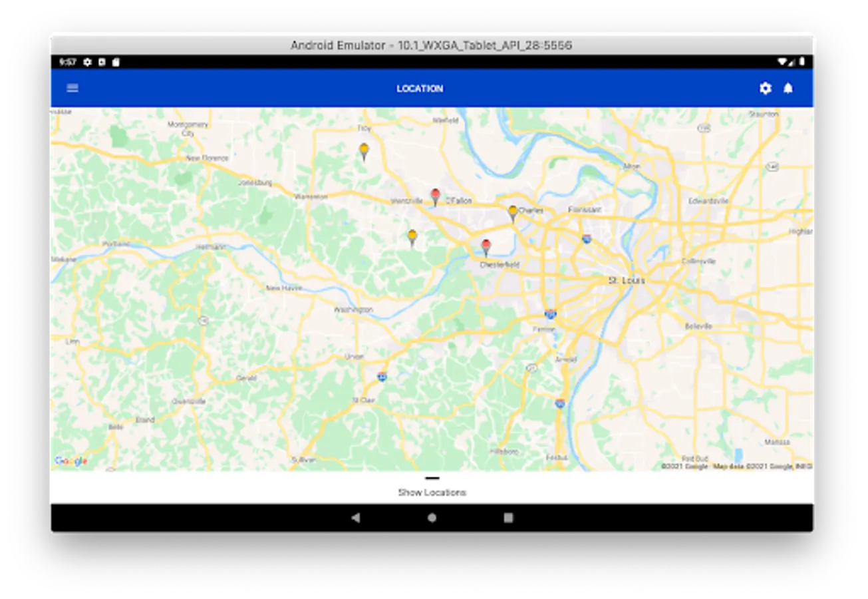
Task: Click the St. Louis label on the map
Action: point(627,281)
